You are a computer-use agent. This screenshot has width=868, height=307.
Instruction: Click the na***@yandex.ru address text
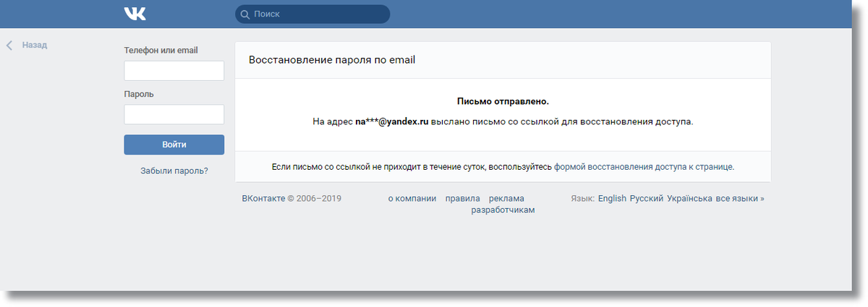[x=392, y=122]
